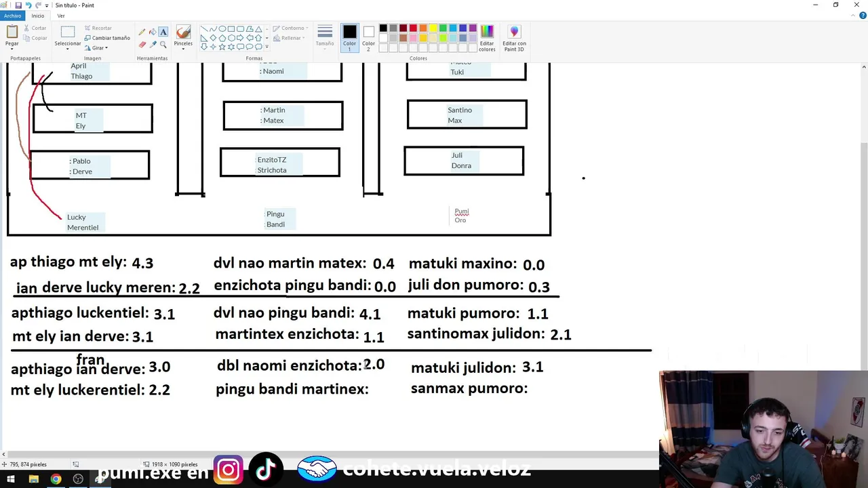Click 'matuki julidon: 3.1' text
Viewport: 868px width, 488px height.
coord(477,367)
